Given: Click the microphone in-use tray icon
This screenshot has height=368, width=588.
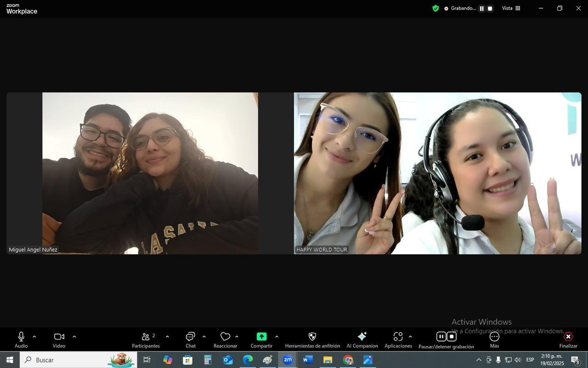Looking at the screenshot, I should pyautogui.click(x=498, y=360).
